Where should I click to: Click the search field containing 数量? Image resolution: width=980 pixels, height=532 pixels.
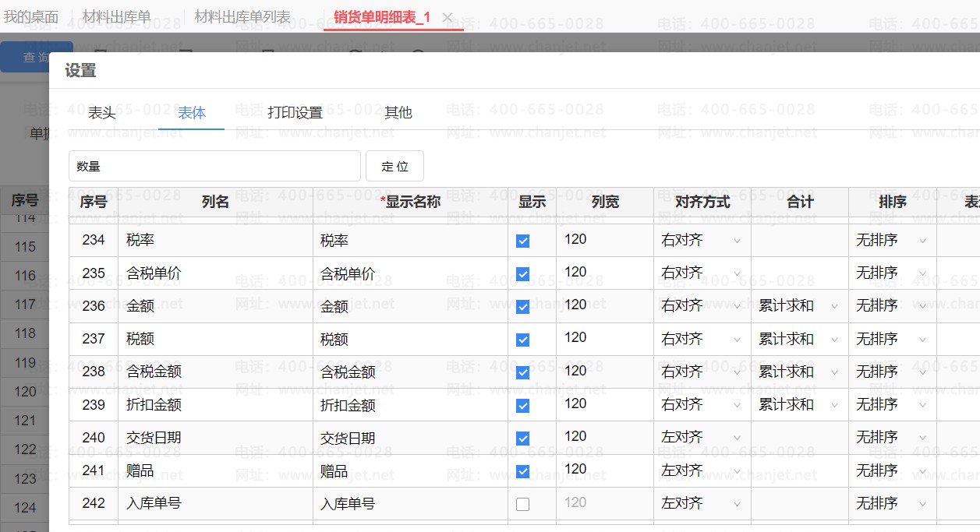point(214,167)
